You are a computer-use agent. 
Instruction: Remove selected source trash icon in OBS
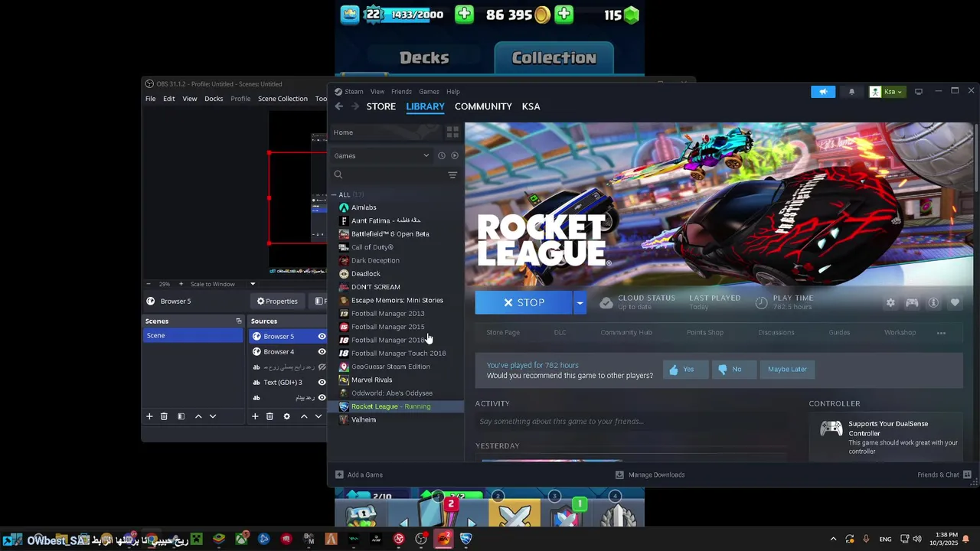269,416
